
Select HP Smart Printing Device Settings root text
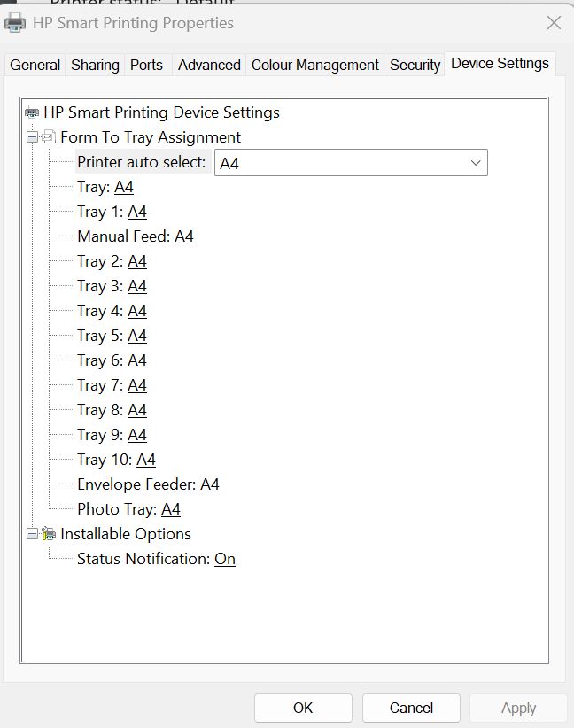(x=161, y=112)
